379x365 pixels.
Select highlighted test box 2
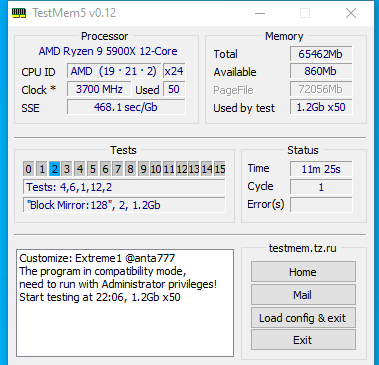54,169
